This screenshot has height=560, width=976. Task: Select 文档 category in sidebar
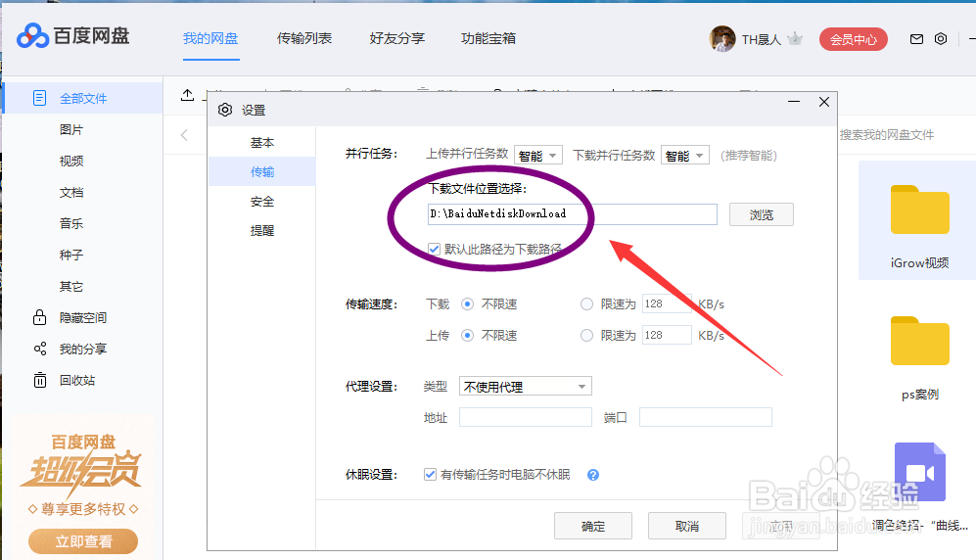[x=70, y=192]
